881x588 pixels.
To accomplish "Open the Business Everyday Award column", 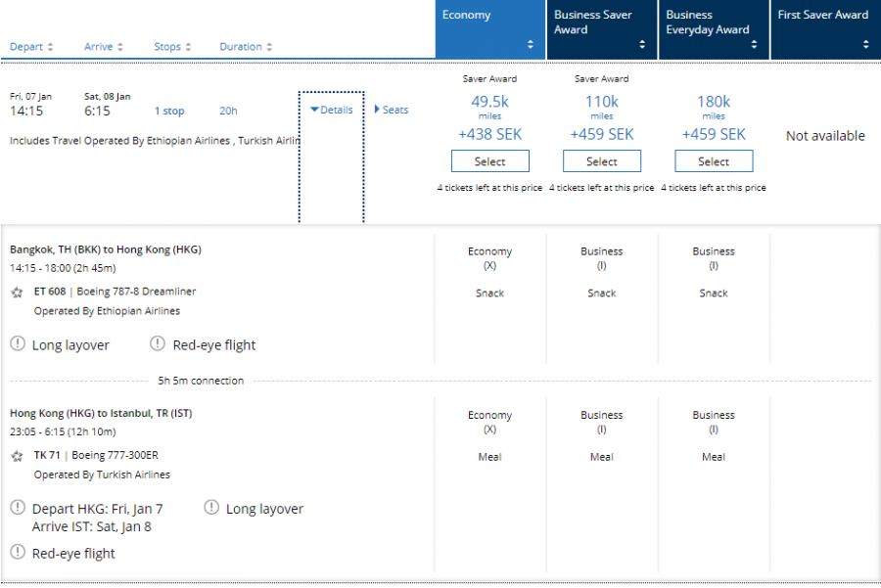I will tap(714, 29).
